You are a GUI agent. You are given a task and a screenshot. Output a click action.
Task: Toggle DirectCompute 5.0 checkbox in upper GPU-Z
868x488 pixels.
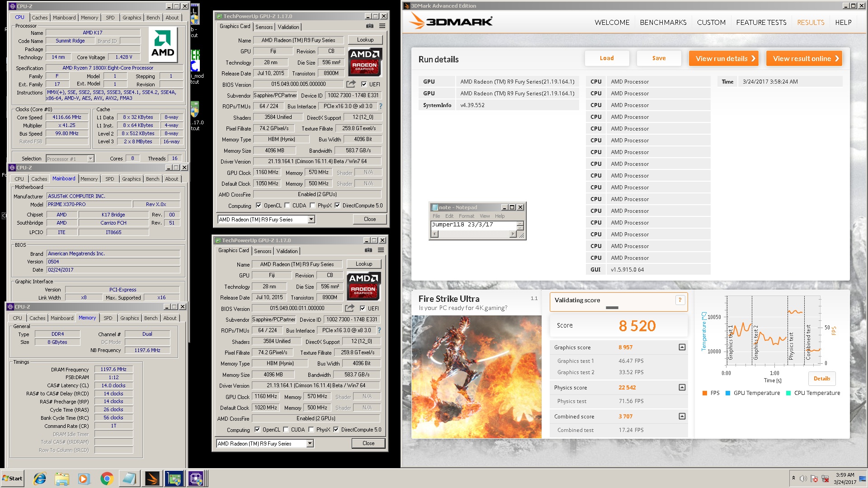[x=337, y=205]
